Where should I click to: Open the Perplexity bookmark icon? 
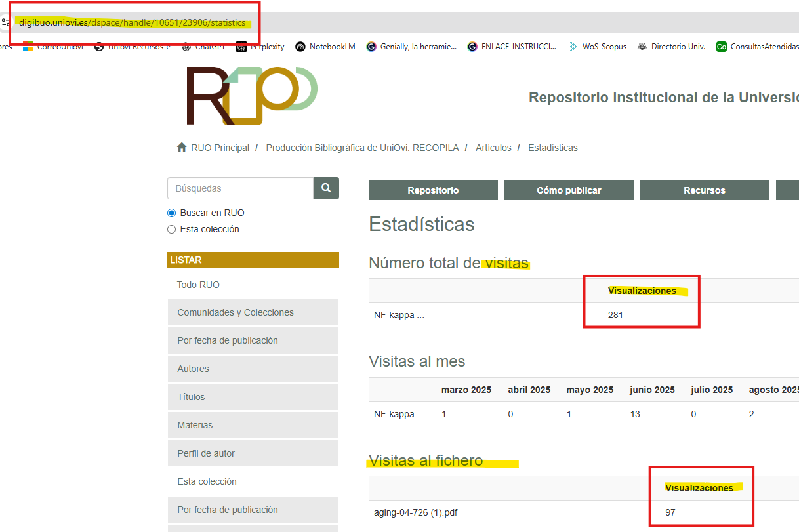pos(241,47)
